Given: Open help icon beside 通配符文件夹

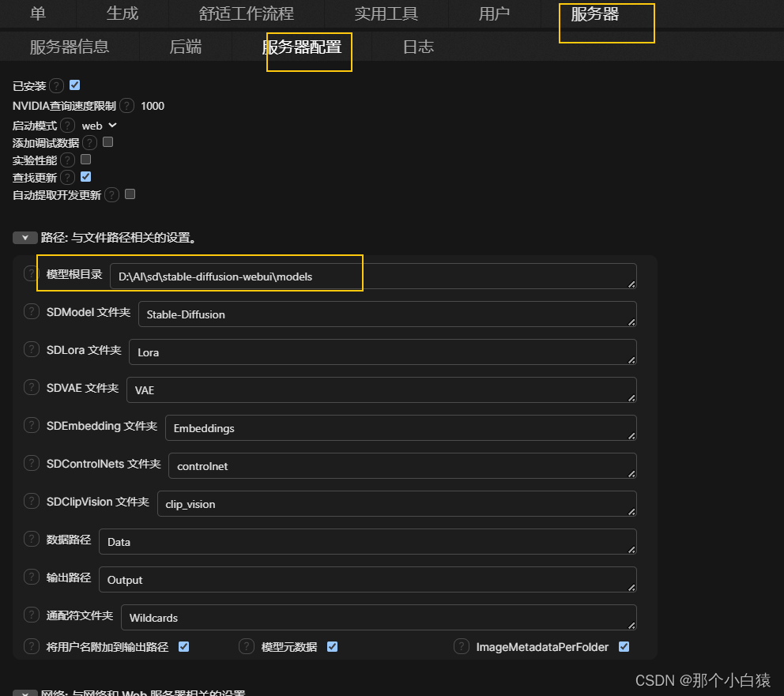Looking at the screenshot, I should [32, 615].
